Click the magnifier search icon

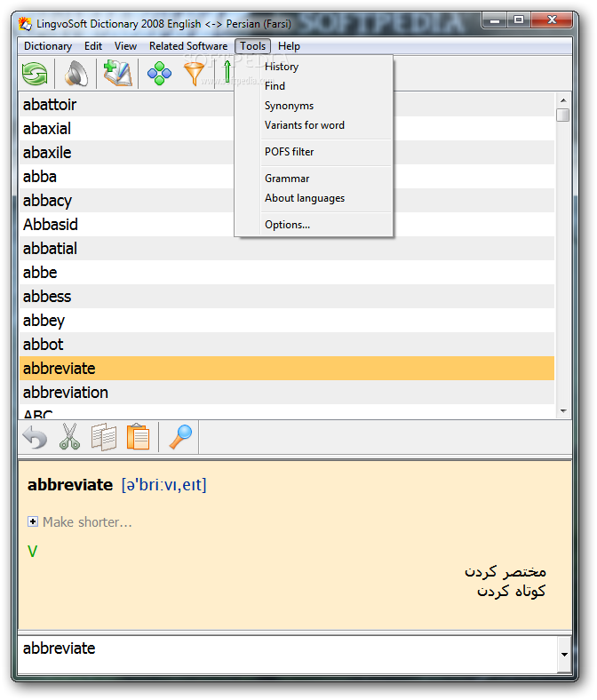pos(180,437)
